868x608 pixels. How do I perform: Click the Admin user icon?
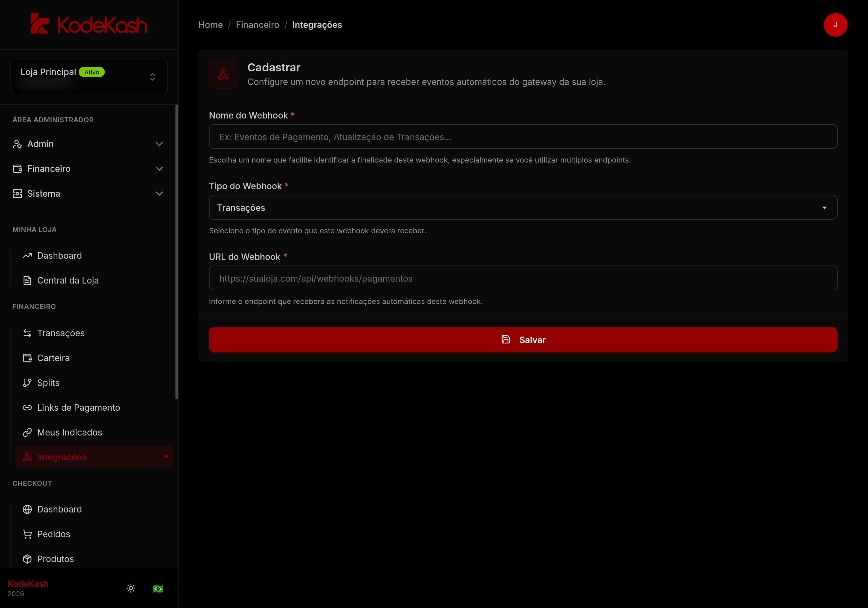click(17, 144)
